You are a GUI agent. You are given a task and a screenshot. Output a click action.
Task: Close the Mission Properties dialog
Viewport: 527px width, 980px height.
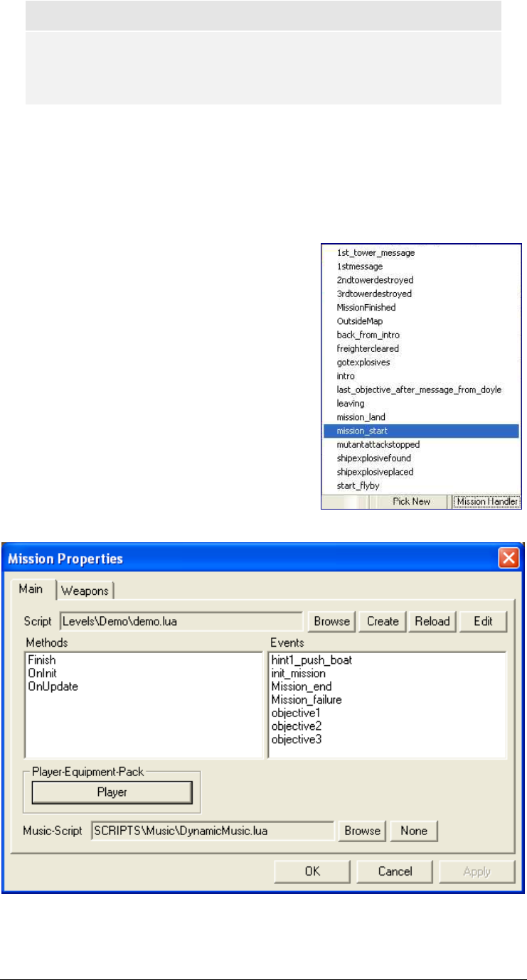pos(509,559)
